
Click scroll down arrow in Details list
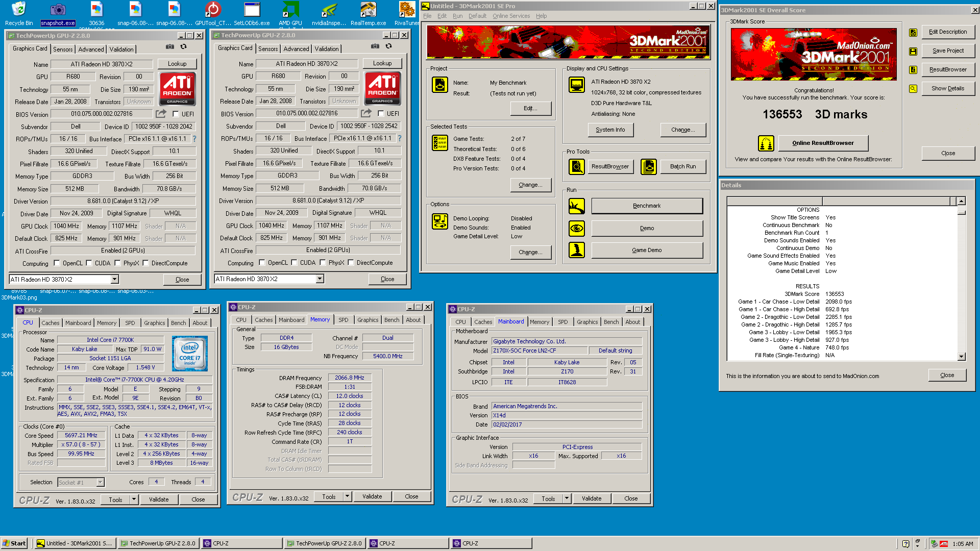961,357
